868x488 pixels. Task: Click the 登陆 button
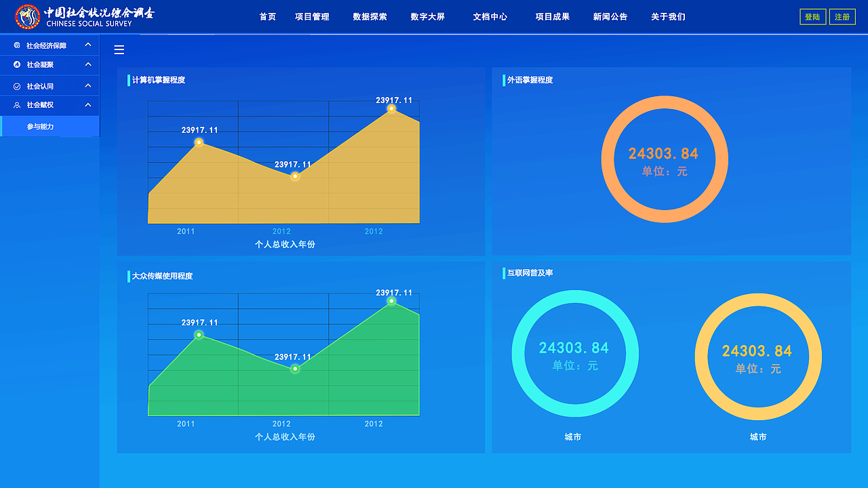812,16
